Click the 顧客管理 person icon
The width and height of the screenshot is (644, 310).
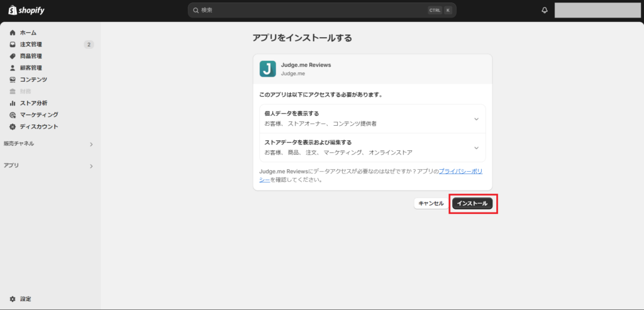pyautogui.click(x=13, y=68)
